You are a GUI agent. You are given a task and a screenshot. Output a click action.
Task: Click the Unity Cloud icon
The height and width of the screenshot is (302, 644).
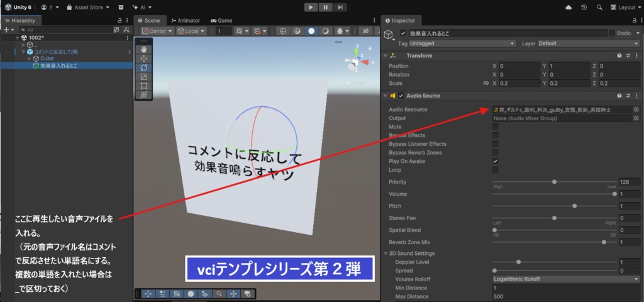click(x=569, y=8)
